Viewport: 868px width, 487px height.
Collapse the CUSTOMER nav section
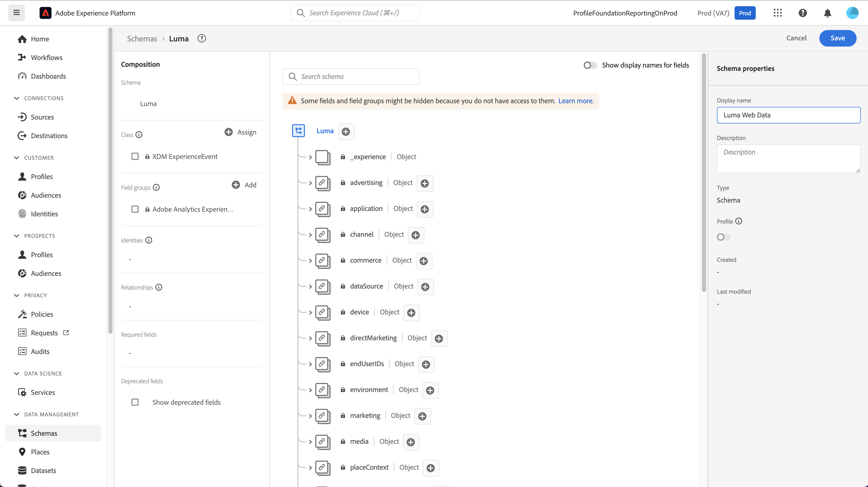(17, 158)
